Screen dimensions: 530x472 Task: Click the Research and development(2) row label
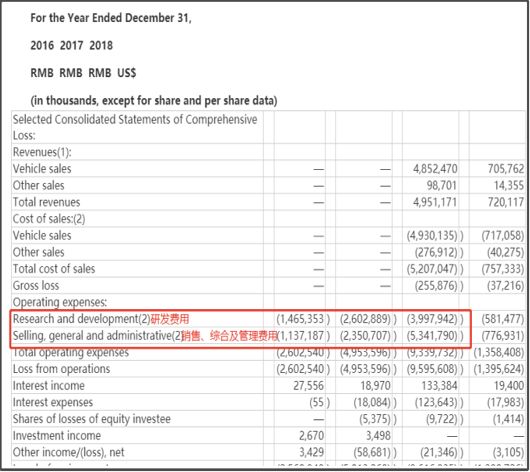coord(81,319)
